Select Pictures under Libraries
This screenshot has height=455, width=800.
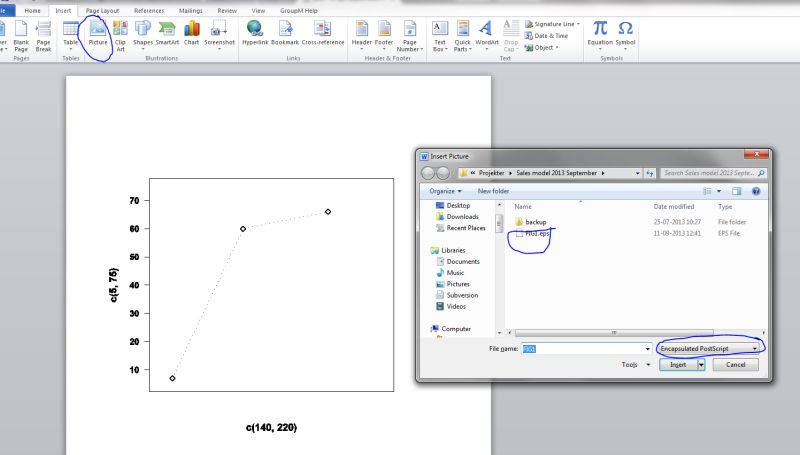tap(458, 284)
